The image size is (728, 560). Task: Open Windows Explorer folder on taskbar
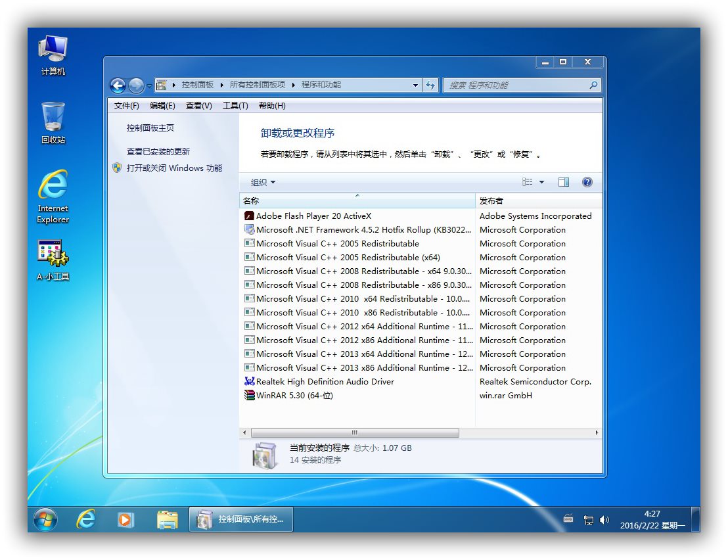tap(167, 519)
